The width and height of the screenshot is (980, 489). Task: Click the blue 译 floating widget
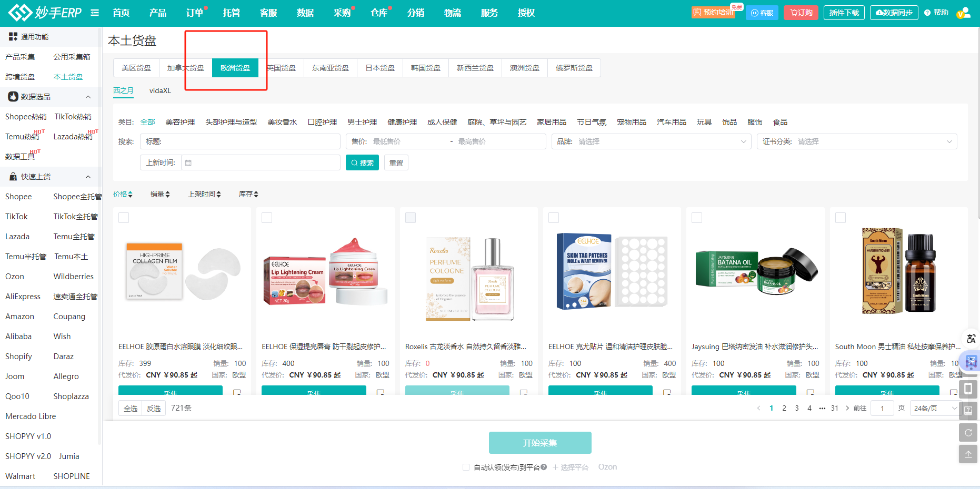[971, 361]
